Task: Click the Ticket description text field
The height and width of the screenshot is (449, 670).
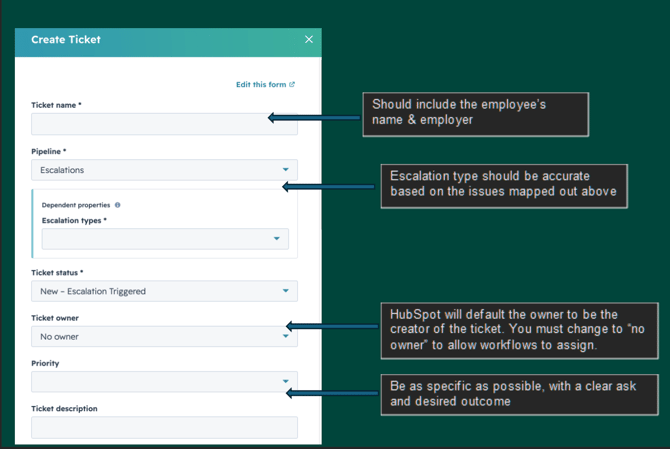Action: [164, 428]
